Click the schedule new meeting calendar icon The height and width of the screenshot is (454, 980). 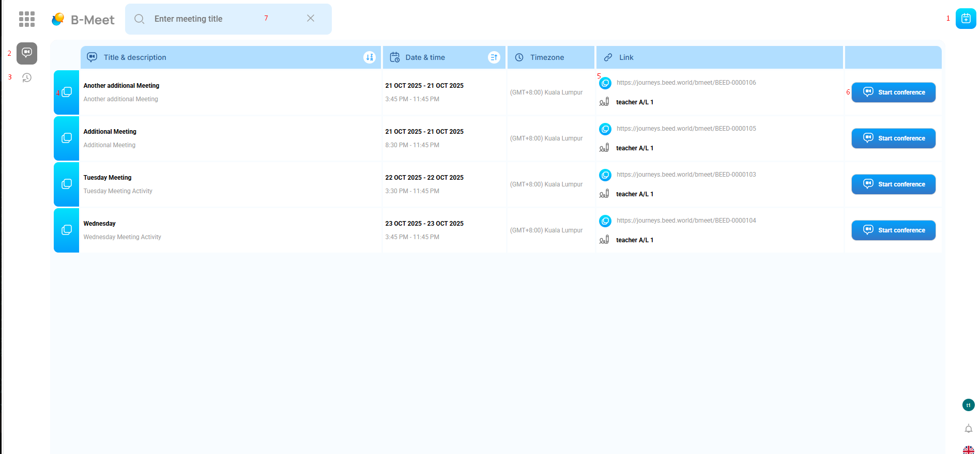click(966, 19)
